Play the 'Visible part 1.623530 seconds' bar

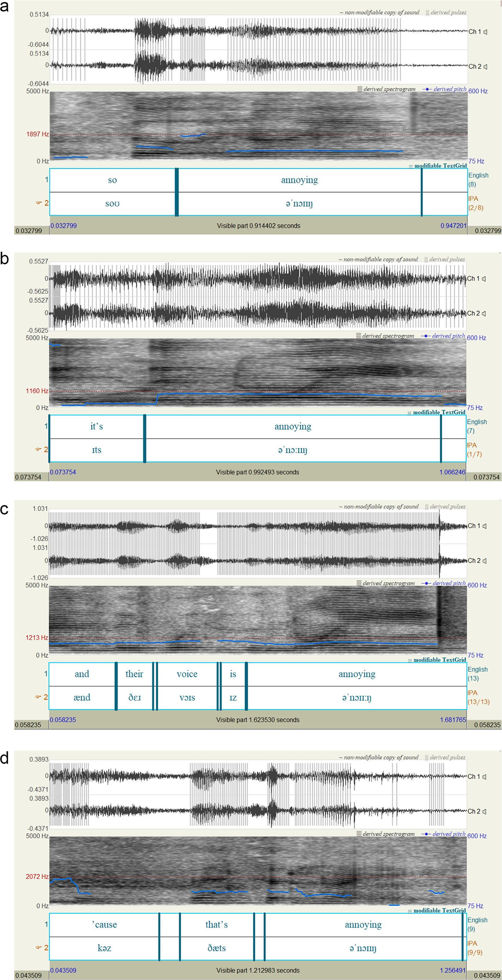[258, 720]
